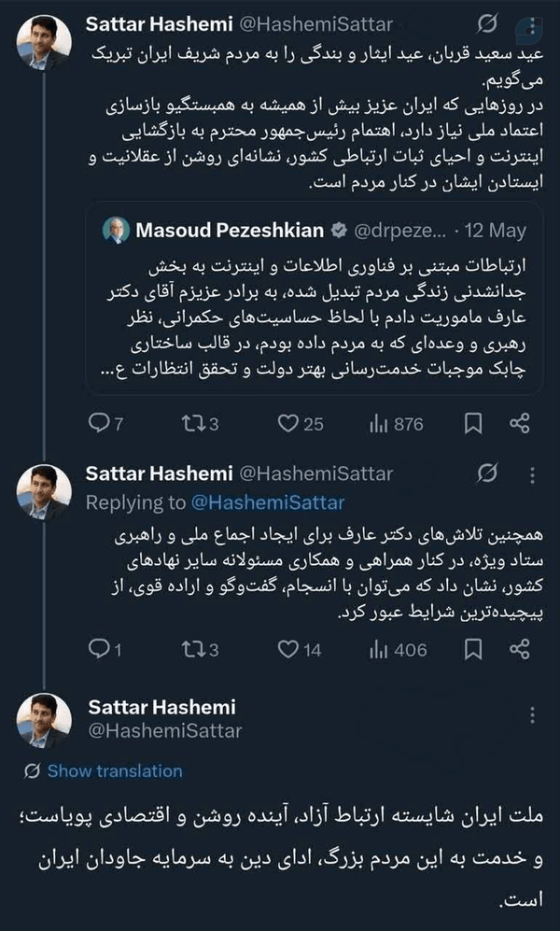Open quoted Masoud Pezeshkian tweet
The width and height of the screenshot is (560, 931).
click(314, 299)
